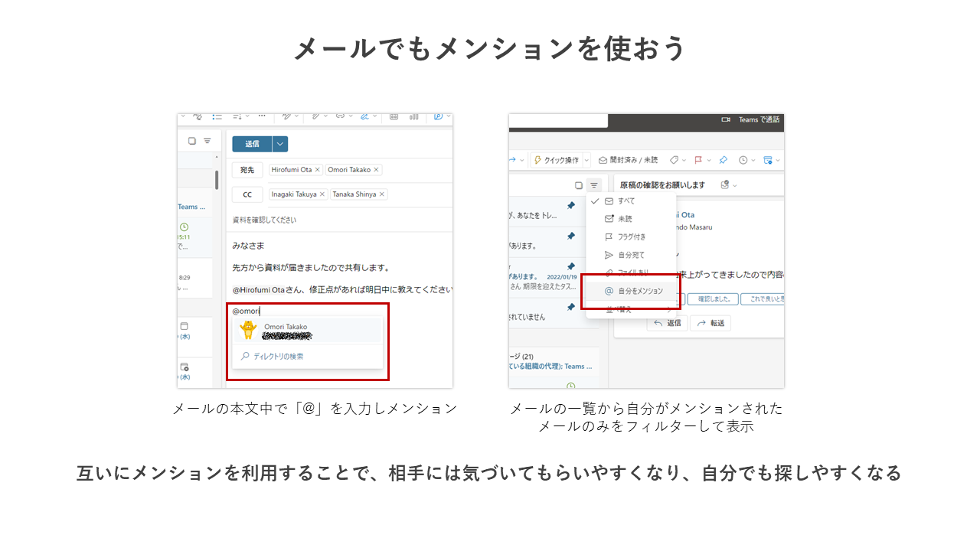Open the dropdown beside the tag icon
This screenshot has height=551, width=980.
(684, 160)
